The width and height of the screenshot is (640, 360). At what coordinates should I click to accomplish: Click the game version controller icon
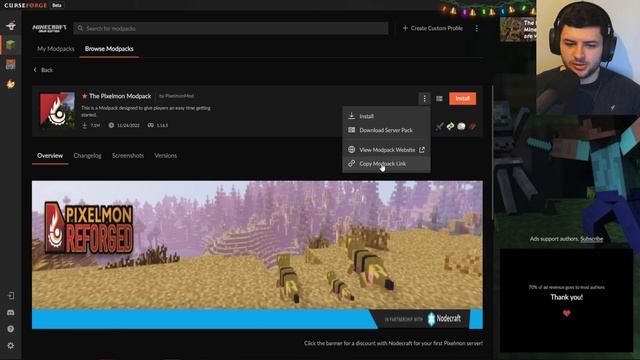151,125
